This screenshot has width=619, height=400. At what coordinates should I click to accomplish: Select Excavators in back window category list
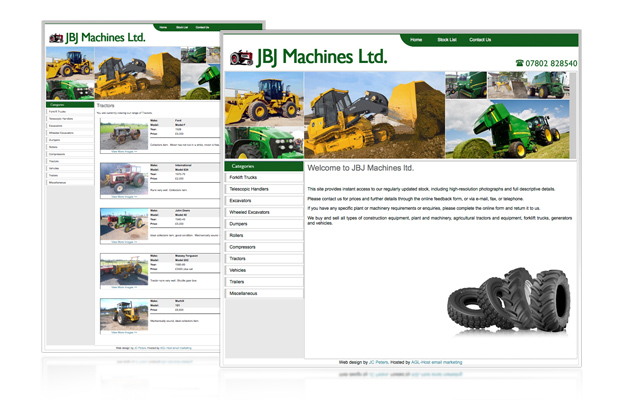click(70, 126)
